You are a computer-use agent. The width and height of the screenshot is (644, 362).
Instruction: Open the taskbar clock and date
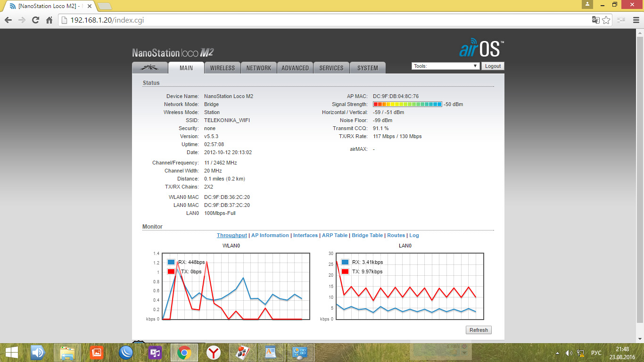(x=622, y=353)
